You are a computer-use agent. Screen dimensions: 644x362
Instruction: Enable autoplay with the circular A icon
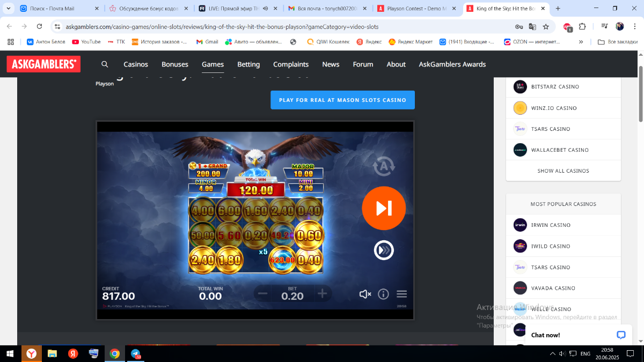[x=384, y=167]
